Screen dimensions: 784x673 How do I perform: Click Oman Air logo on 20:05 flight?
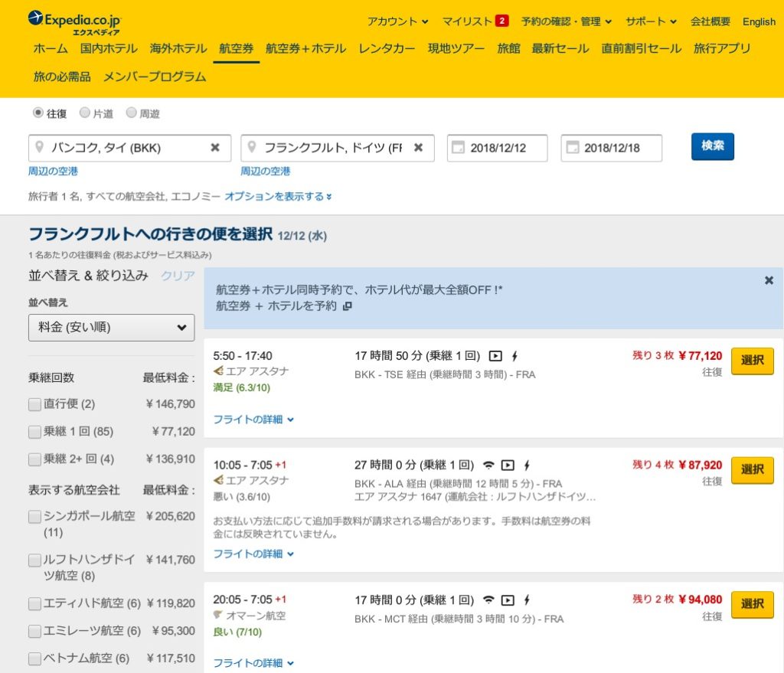tap(218, 615)
